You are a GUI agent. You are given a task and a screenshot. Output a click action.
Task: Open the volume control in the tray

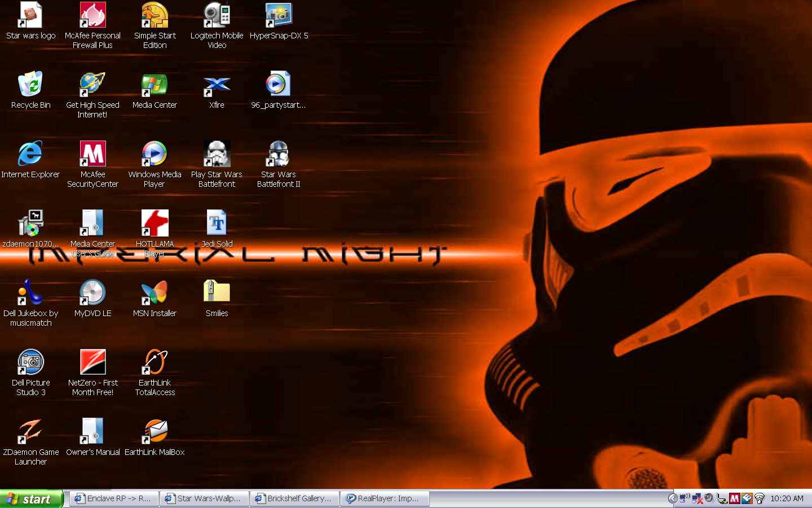point(708,498)
